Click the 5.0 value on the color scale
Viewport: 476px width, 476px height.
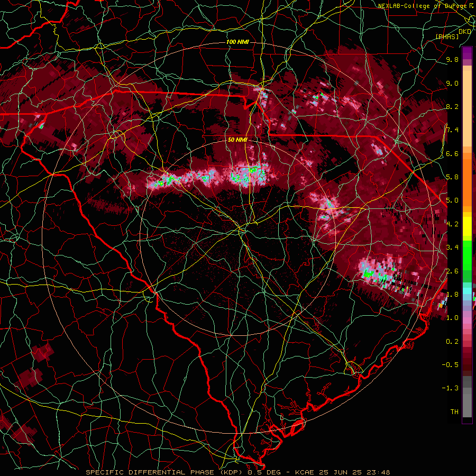point(452,200)
